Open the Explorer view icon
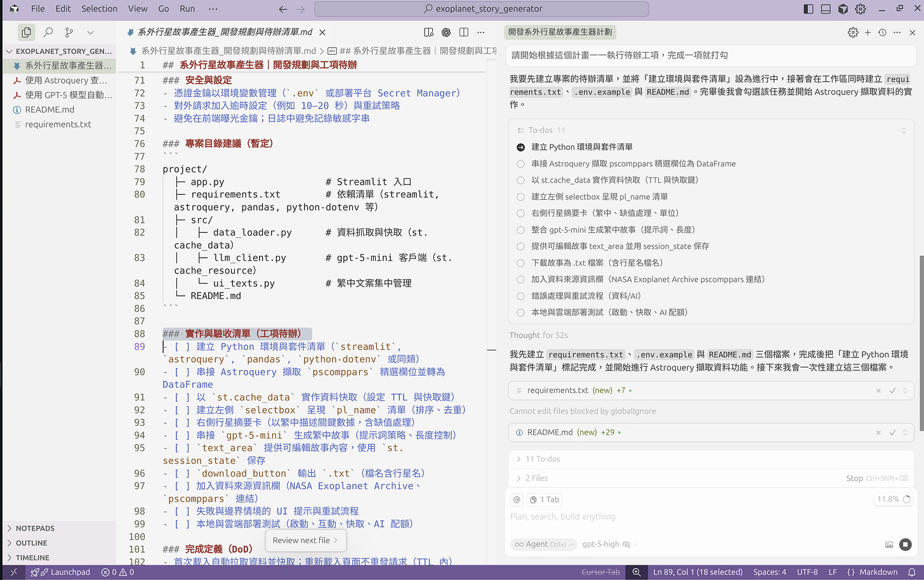Viewport: 924px width, 580px height. point(26,32)
